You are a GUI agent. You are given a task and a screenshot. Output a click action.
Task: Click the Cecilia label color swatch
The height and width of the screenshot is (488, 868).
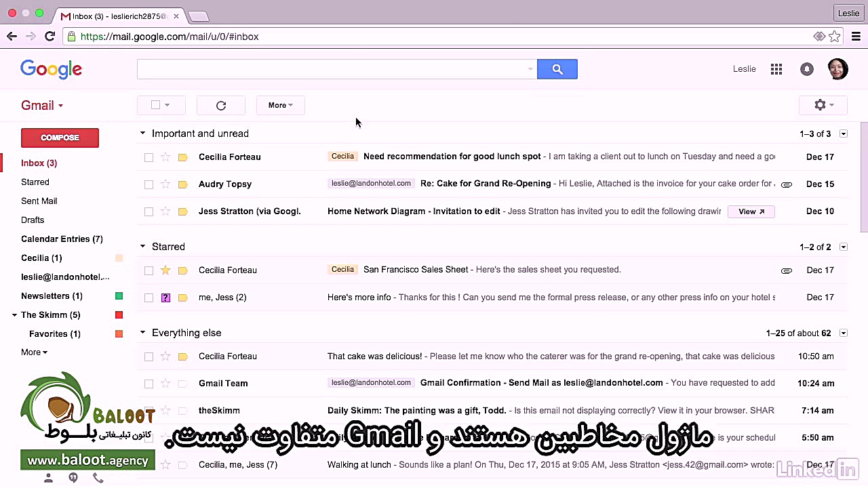[119, 258]
